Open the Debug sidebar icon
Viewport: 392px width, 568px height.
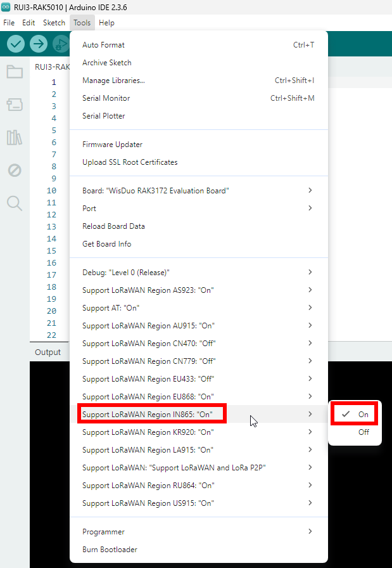click(15, 170)
